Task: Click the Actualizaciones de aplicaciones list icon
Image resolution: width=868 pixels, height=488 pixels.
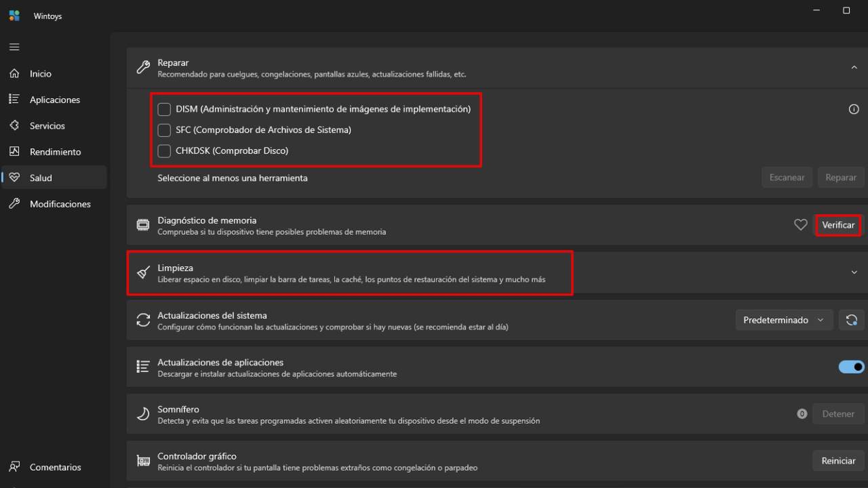Action: point(143,367)
